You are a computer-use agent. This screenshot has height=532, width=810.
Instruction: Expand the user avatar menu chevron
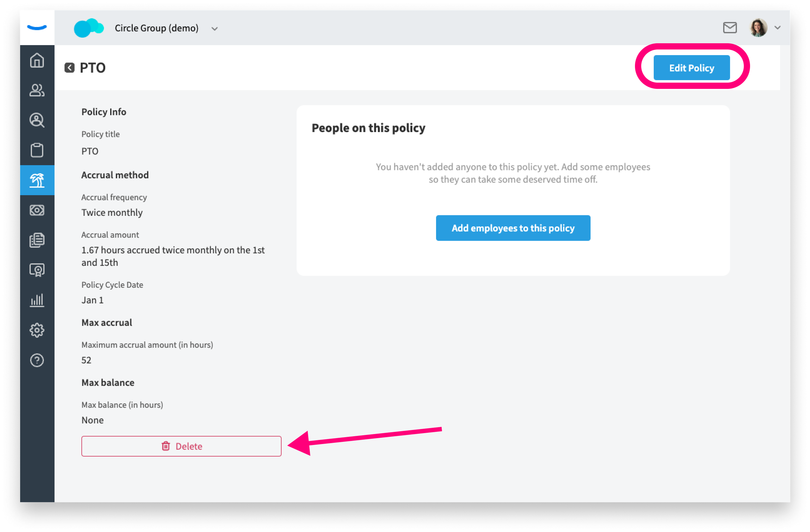pos(777,28)
